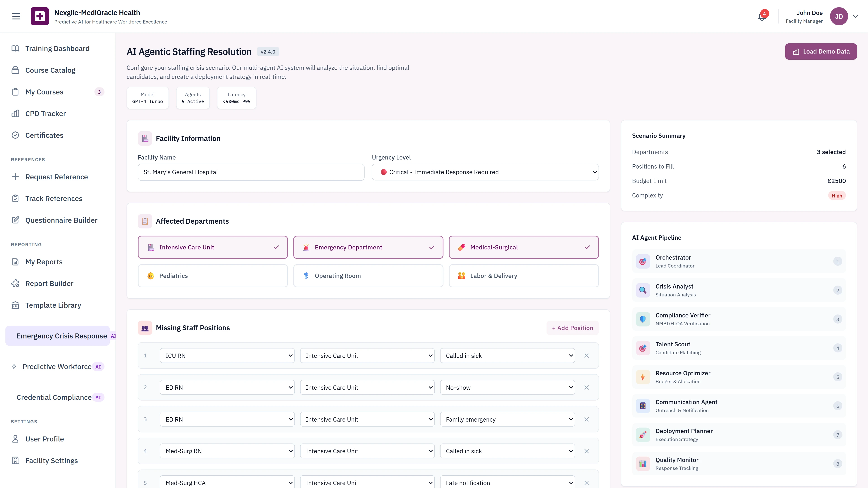Open Certificates from the sidebar
The height and width of the screenshot is (488, 868).
point(44,135)
